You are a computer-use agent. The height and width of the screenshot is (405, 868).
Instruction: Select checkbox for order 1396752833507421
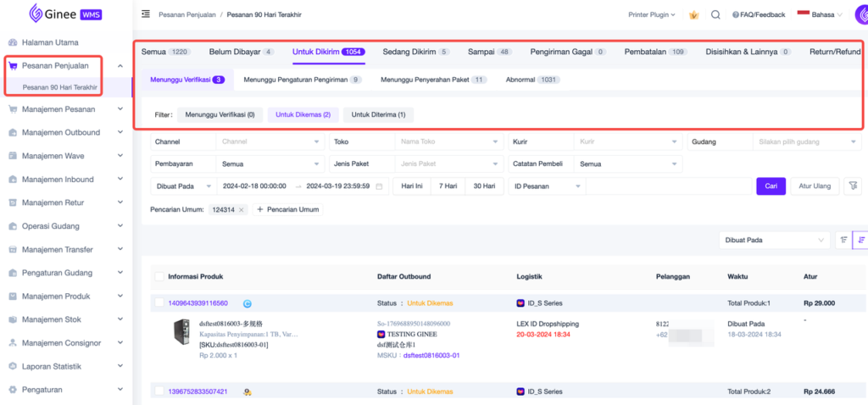[159, 391]
